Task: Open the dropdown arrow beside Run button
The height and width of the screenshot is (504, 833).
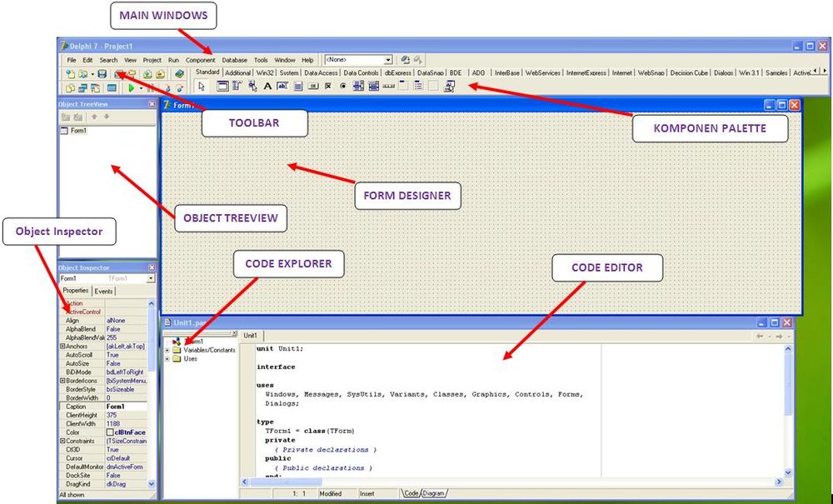Action: (142, 88)
